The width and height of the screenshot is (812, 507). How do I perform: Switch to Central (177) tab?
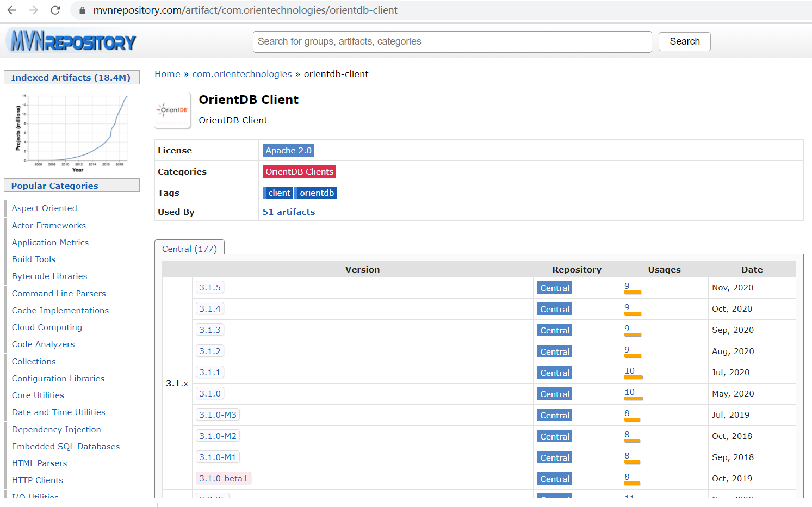(189, 249)
